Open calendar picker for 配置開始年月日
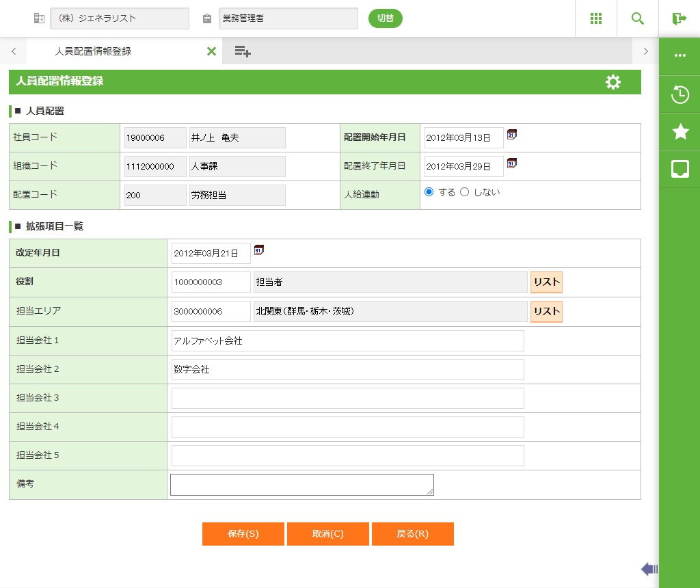This screenshot has width=700, height=588. click(512, 135)
